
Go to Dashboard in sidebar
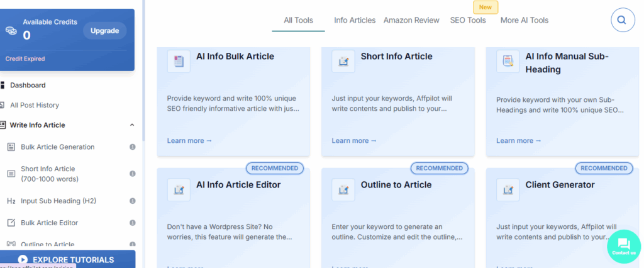click(x=28, y=85)
